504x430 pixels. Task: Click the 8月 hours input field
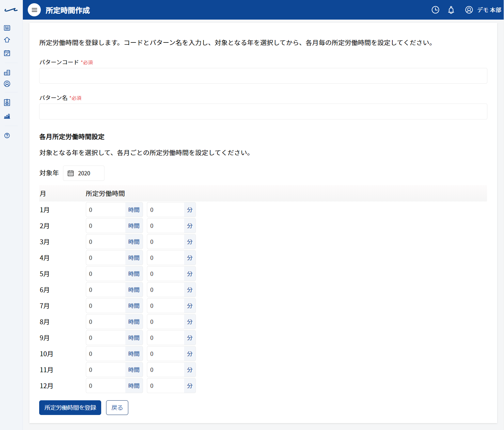pos(106,322)
